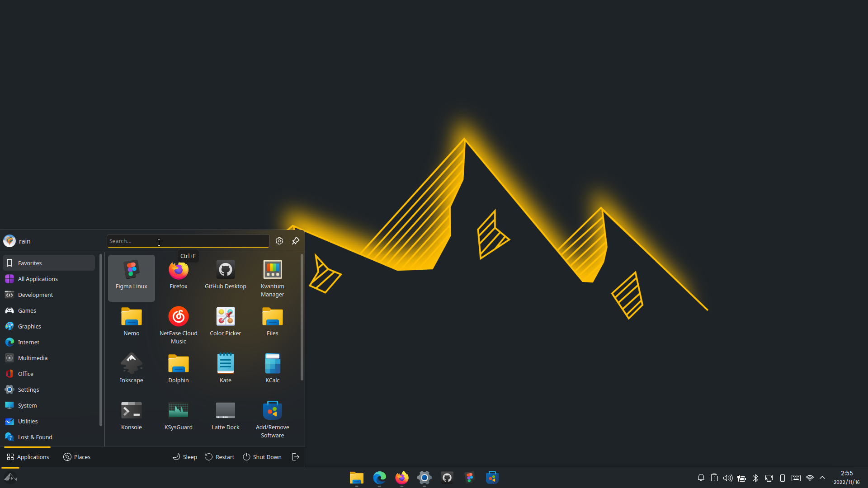Screen dimensions: 868x488
Task: Open launcher settings gear icon
Action: tap(279, 241)
